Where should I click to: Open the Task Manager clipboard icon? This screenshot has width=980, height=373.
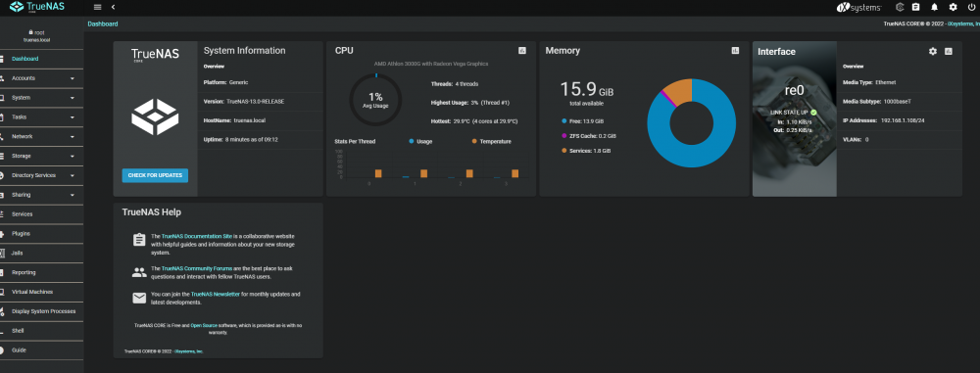click(x=915, y=8)
